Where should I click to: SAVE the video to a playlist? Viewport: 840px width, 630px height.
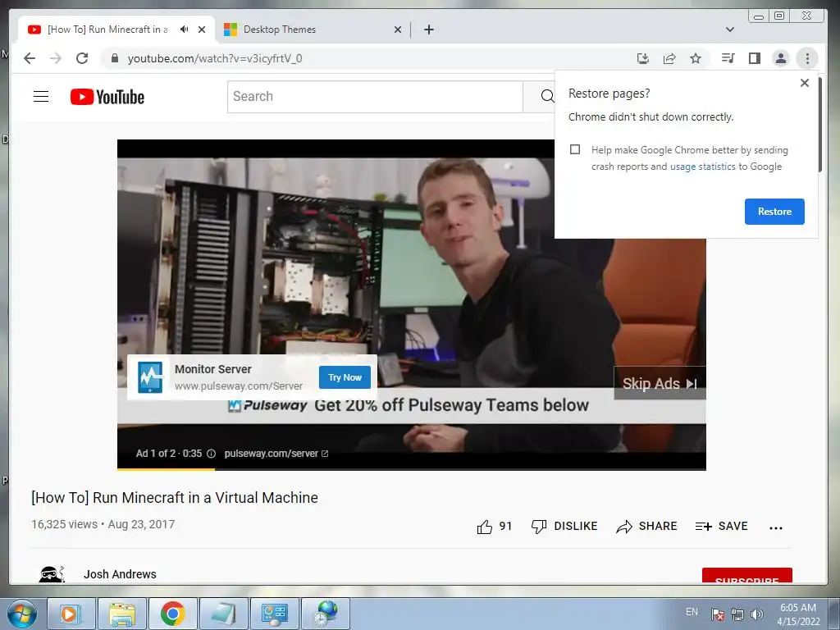(721, 527)
